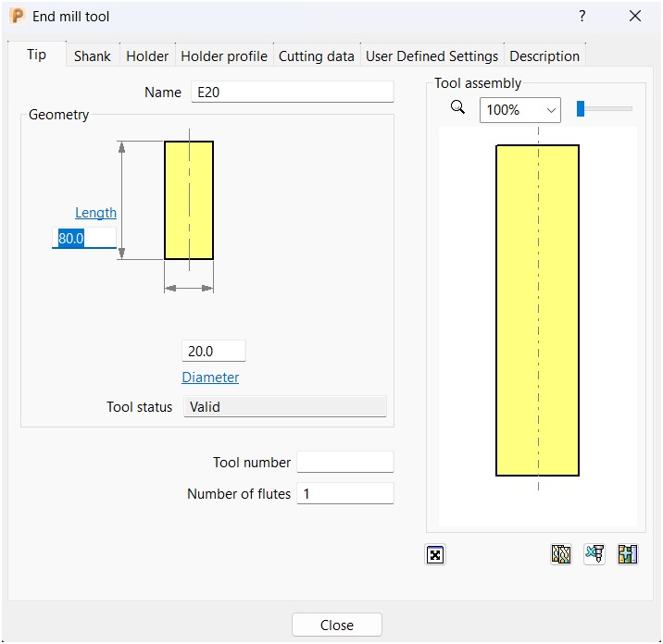Switch to the Description tab
Viewport: 663px width, 644px height.
(x=544, y=56)
